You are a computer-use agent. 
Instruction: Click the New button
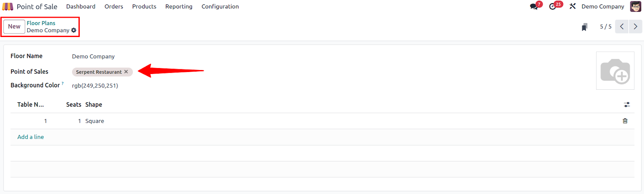[14, 27]
